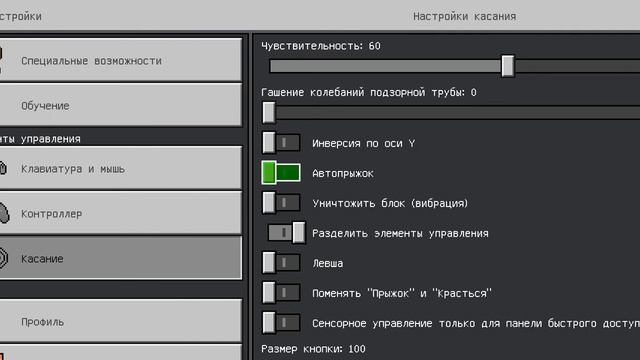Enable Сенсорное управление только для панели toggle
The height and width of the screenshot is (360, 640).
tap(281, 322)
